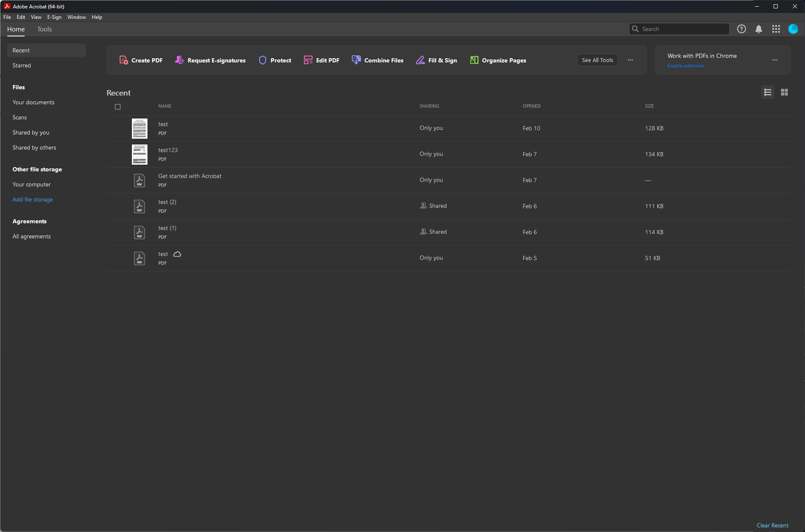Open the Edit PDF tool
The height and width of the screenshot is (532, 805).
click(321, 60)
